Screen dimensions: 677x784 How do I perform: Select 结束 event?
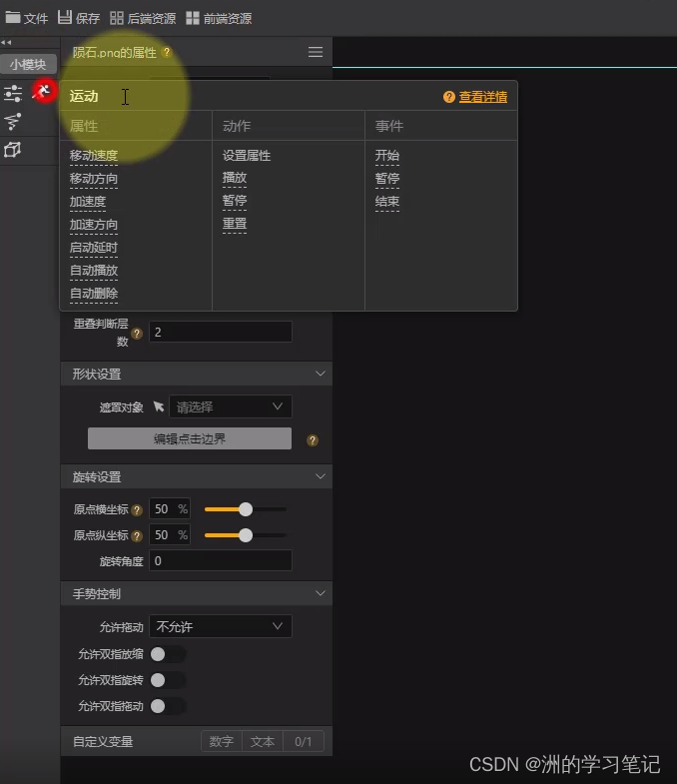(387, 202)
